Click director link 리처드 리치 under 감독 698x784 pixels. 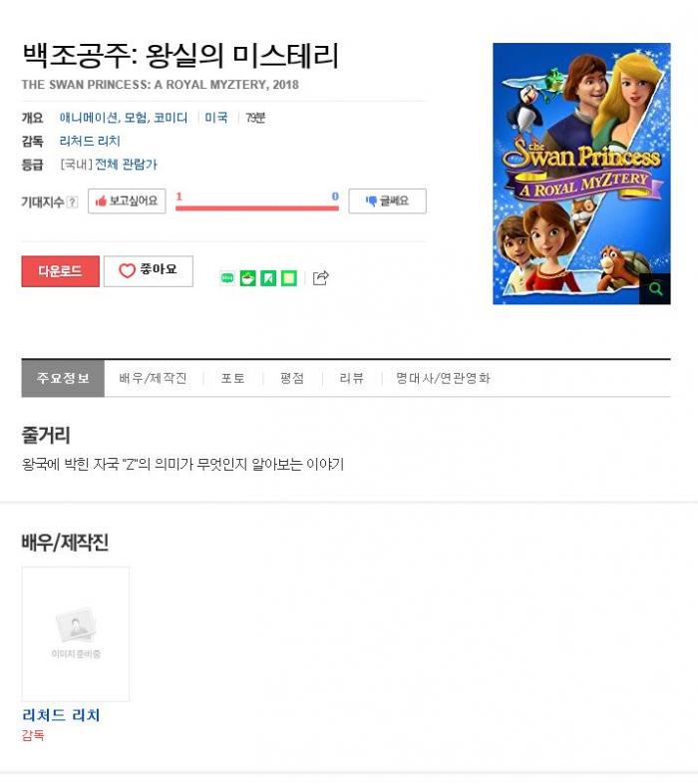[90, 141]
